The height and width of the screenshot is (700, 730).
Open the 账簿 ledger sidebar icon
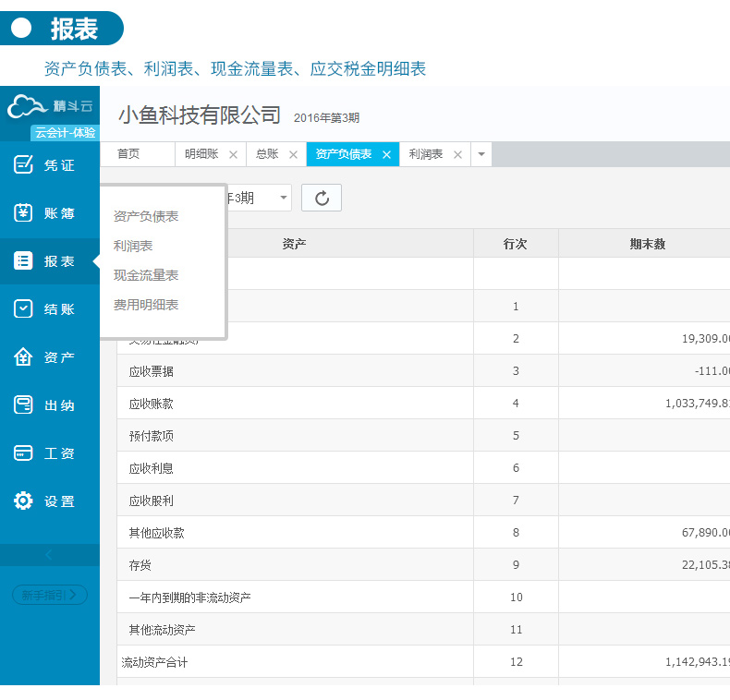[23, 213]
